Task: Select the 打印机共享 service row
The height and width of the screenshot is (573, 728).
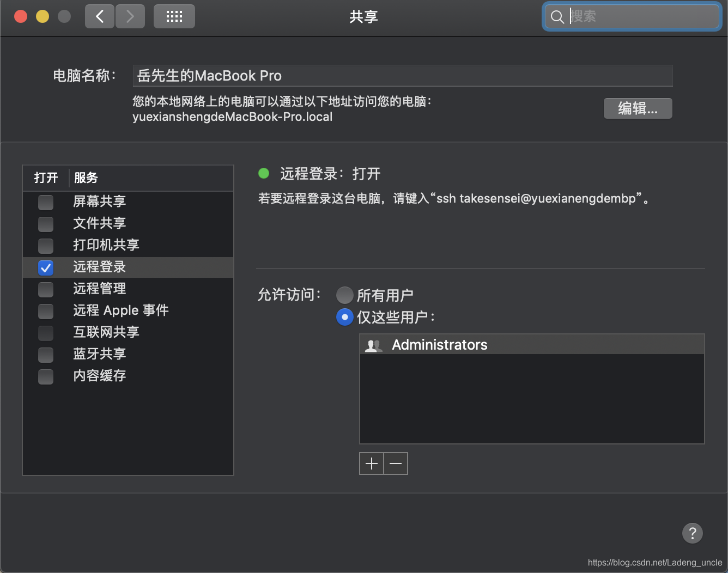Action: 128,245
